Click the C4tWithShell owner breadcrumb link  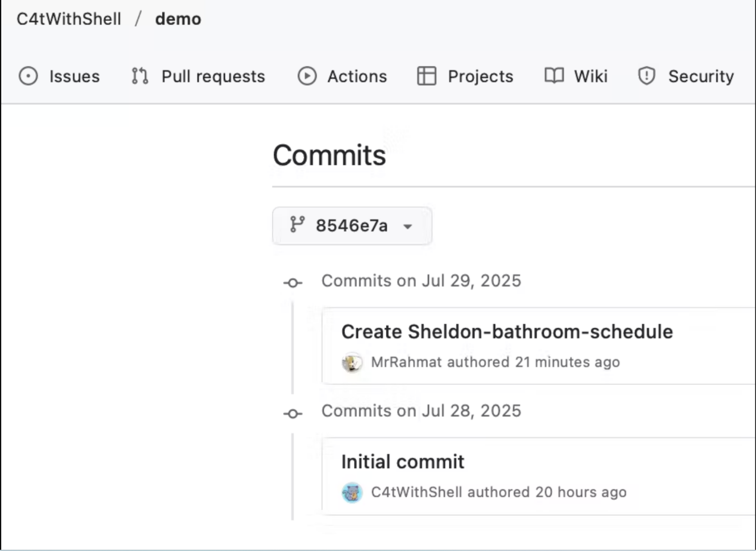[x=69, y=19]
